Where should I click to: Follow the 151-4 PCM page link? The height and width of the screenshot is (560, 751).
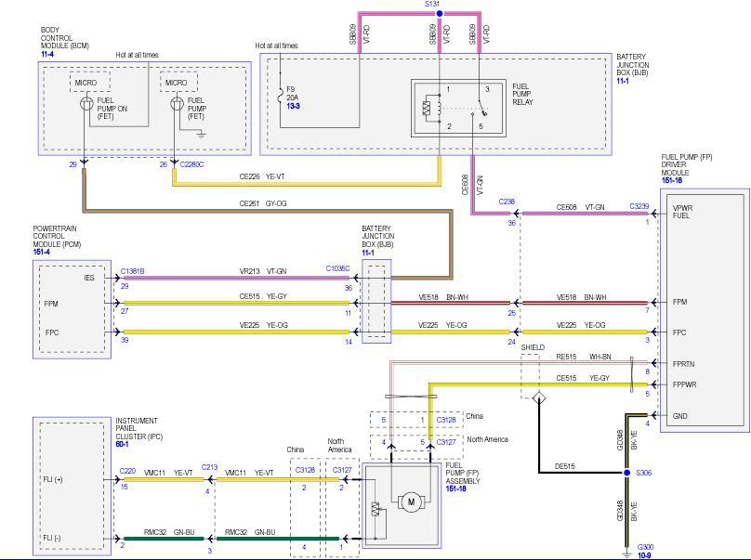click(x=41, y=253)
